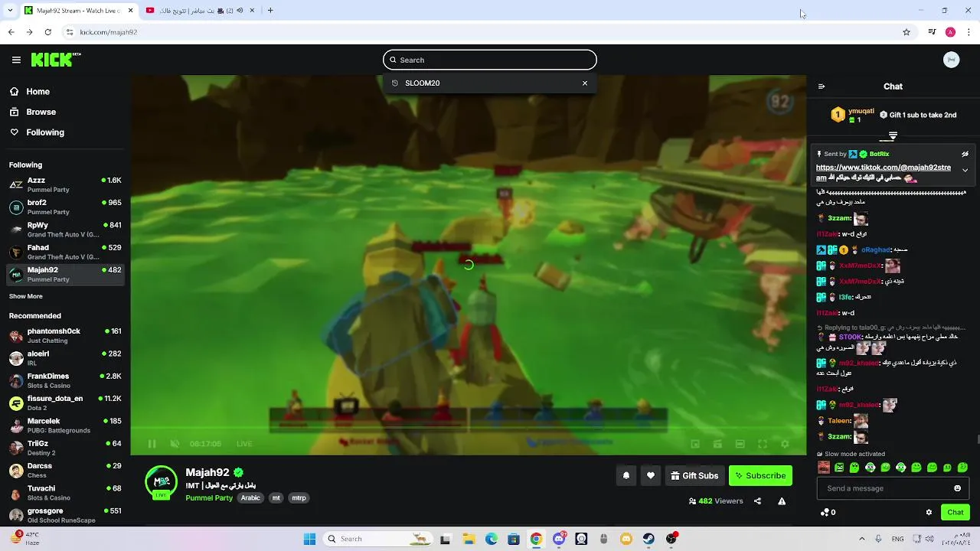The image size is (980, 551).
Task: Click the Gift Subs button
Action: [694, 475]
